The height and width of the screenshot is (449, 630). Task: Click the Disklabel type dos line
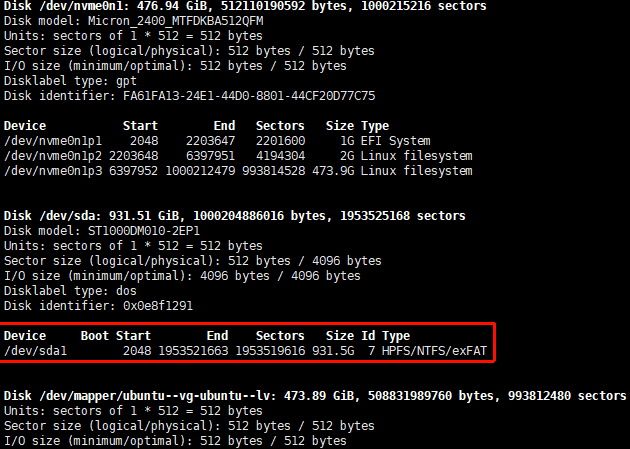[70, 291]
